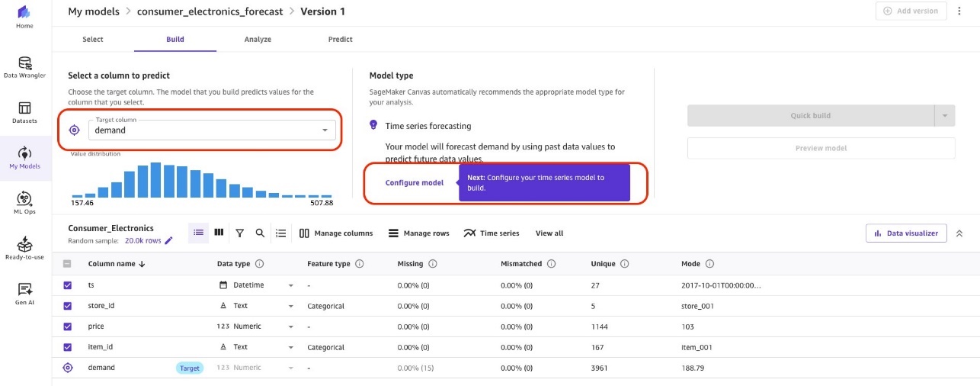
Task: Open the Time series view
Action: (492, 233)
